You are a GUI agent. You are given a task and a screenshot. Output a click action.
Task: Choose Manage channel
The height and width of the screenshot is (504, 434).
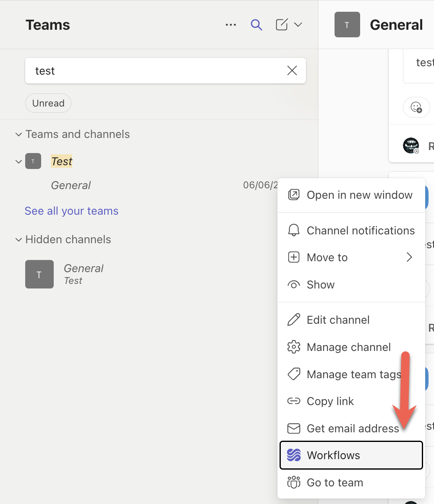[x=351, y=347]
